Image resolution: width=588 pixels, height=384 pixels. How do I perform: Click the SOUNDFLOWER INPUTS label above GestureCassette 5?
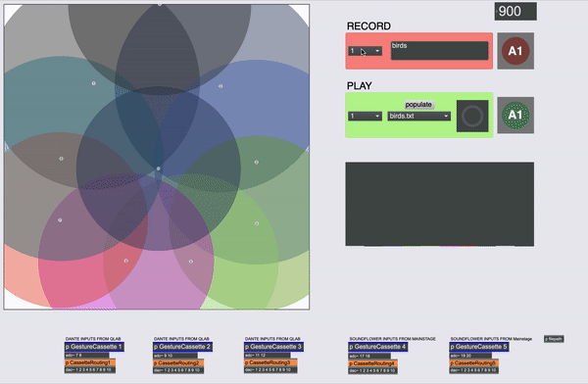pyautogui.click(x=491, y=339)
